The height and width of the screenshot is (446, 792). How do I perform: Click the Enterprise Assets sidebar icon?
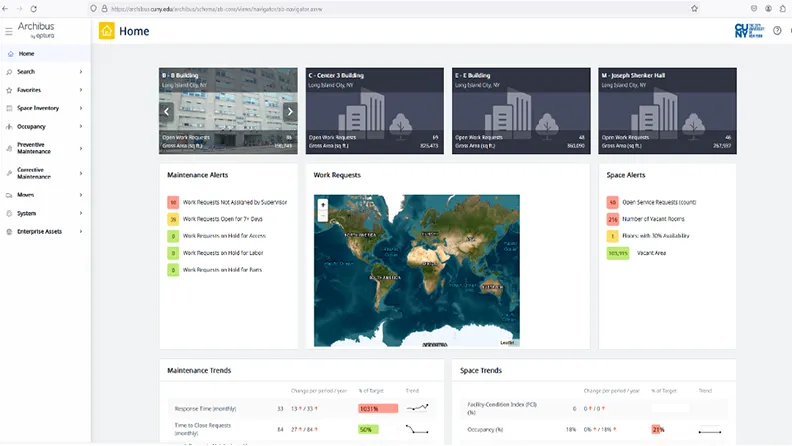tap(9, 231)
